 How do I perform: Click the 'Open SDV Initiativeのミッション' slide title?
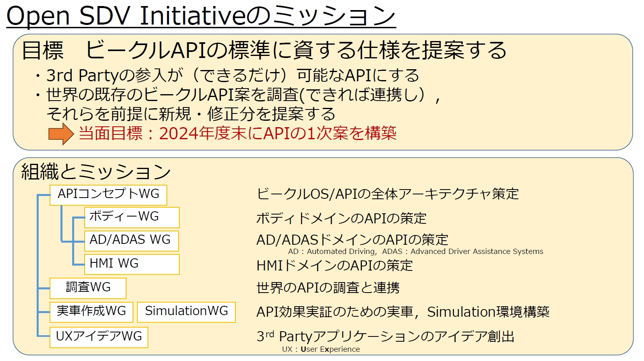click(x=201, y=16)
